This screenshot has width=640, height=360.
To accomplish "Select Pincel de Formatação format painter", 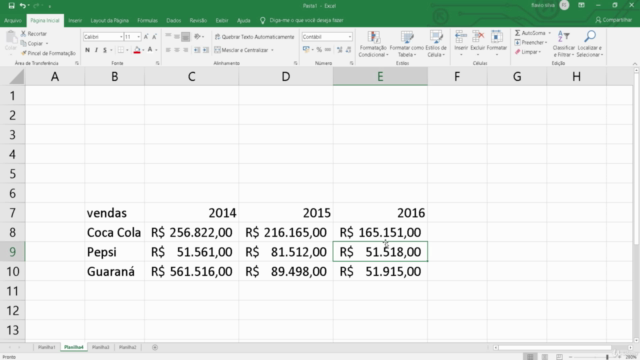I will click(x=48, y=53).
